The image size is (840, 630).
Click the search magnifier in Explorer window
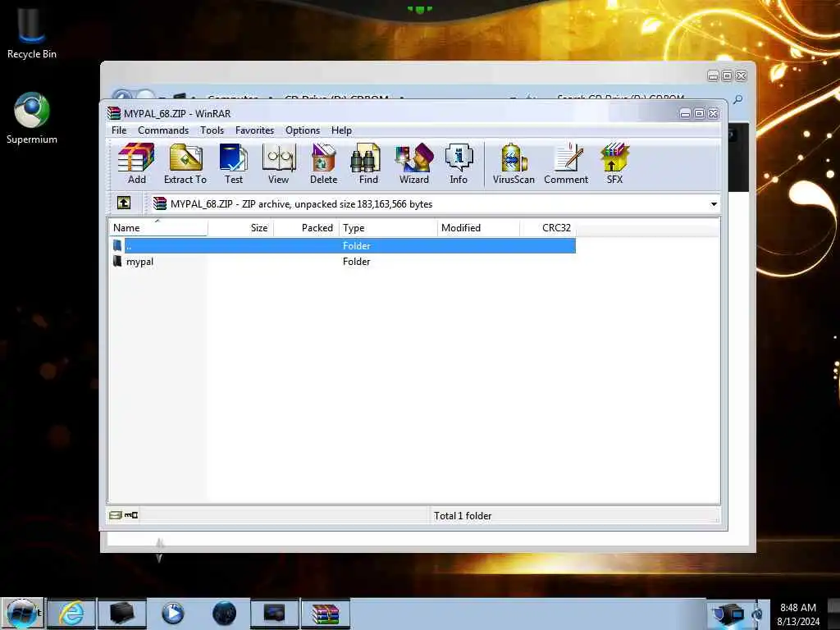click(737, 99)
